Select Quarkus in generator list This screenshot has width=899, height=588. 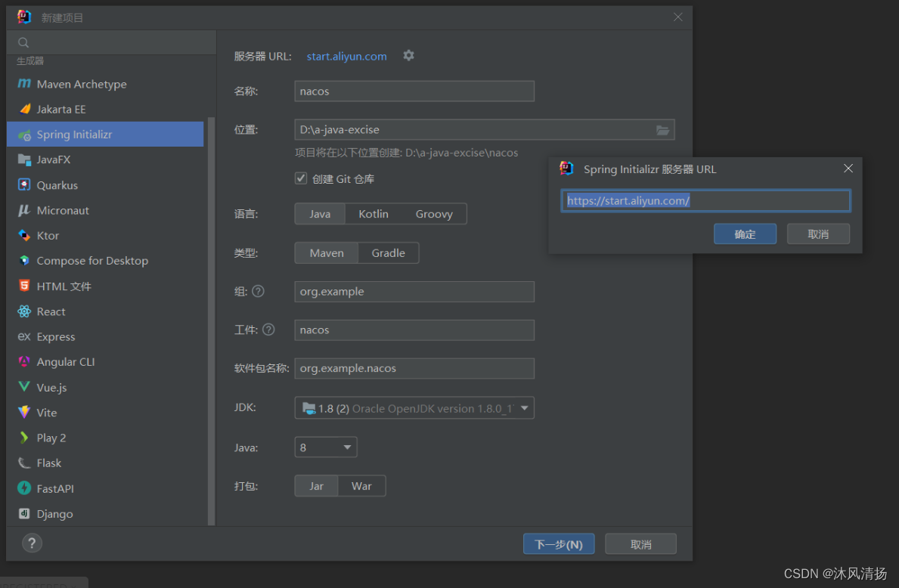coord(105,185)
